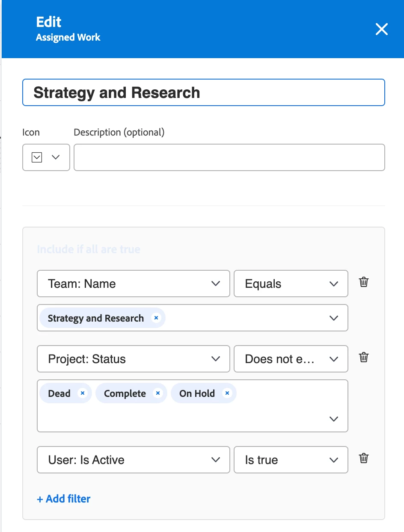Delete the Project: Status filter row
Image resolution: width=404 pixels, height=532 pixels.
click(x=364, y=358)
